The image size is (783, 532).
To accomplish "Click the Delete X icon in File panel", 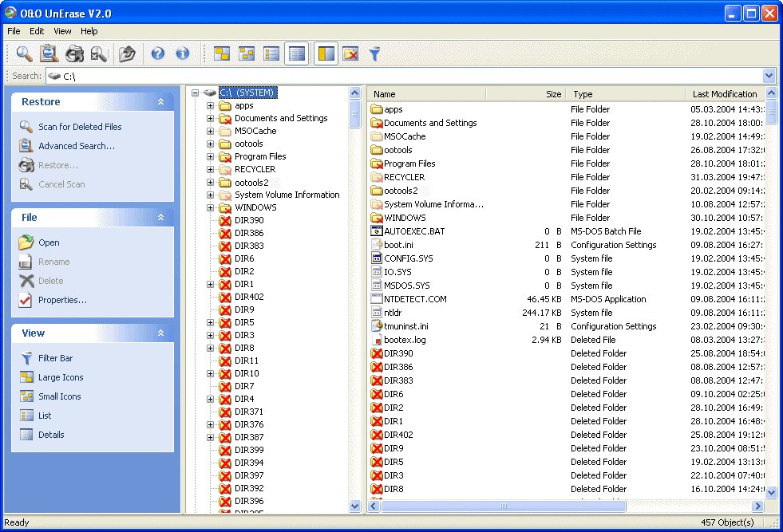I will tap(26, 281).
